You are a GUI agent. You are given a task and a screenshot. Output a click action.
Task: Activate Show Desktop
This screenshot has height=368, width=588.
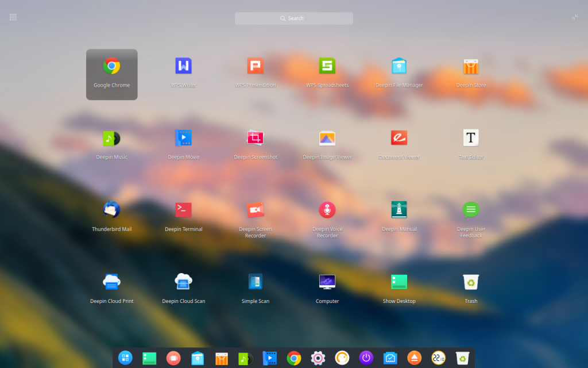tap(399, 282)
